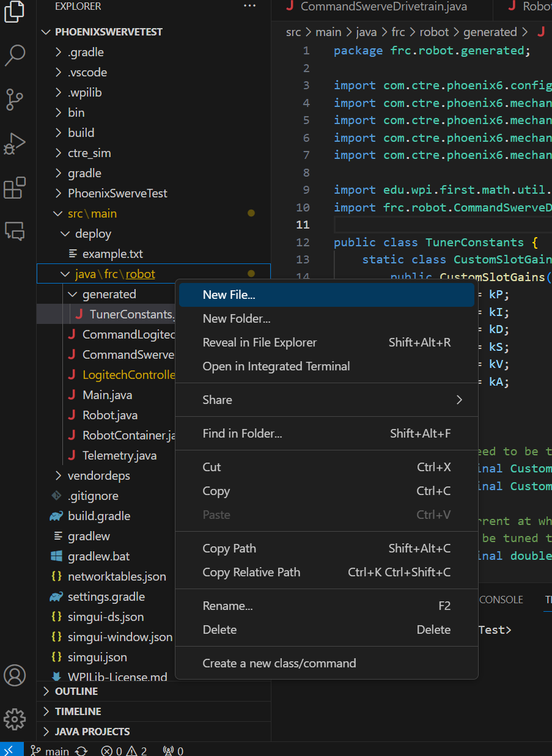Select Create a new class/command
Image resolution: width=552 pixels, height=756 pixels.
(278, 663)
